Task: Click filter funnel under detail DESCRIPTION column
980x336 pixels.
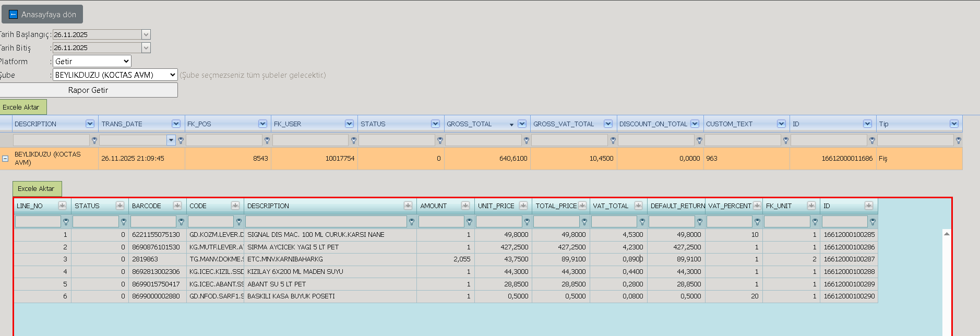Action: click(x=412, y=222)
